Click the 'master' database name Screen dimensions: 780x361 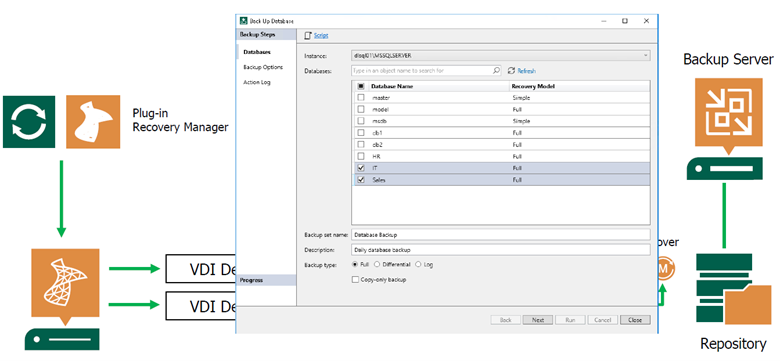[381, 98]
